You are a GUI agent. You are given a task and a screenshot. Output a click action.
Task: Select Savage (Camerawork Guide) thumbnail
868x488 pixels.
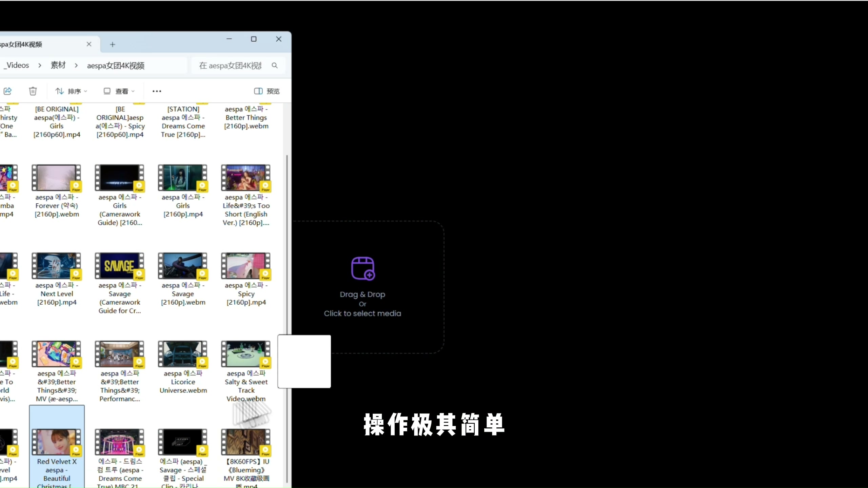click(119, 266)
